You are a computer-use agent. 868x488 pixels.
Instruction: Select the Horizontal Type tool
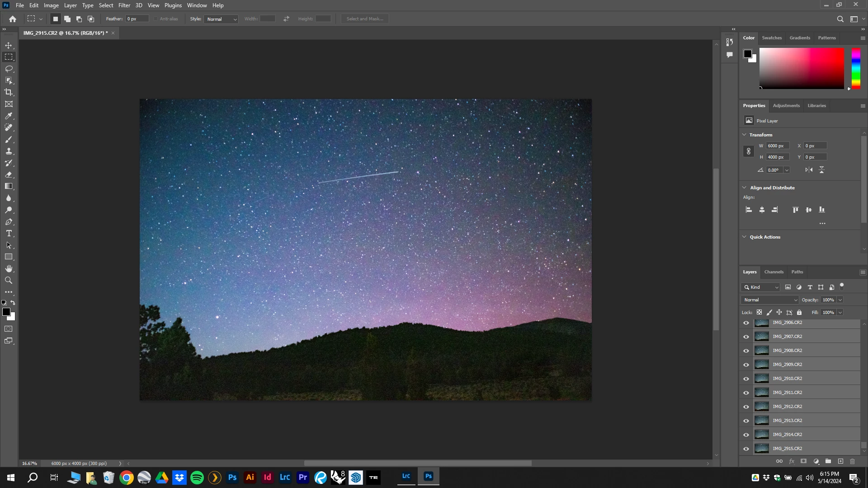point(9,234)
